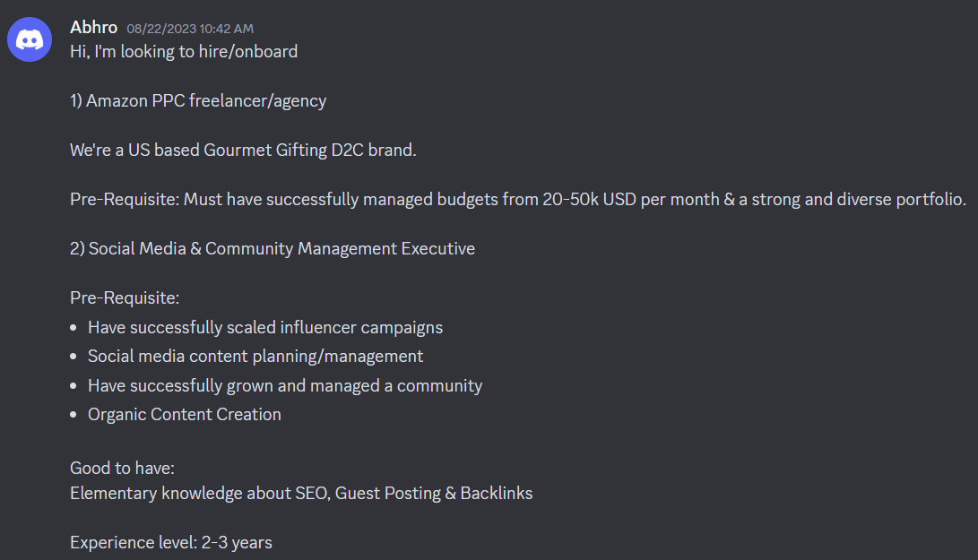Click the 'Good to have:' heading

coord(122,468)
